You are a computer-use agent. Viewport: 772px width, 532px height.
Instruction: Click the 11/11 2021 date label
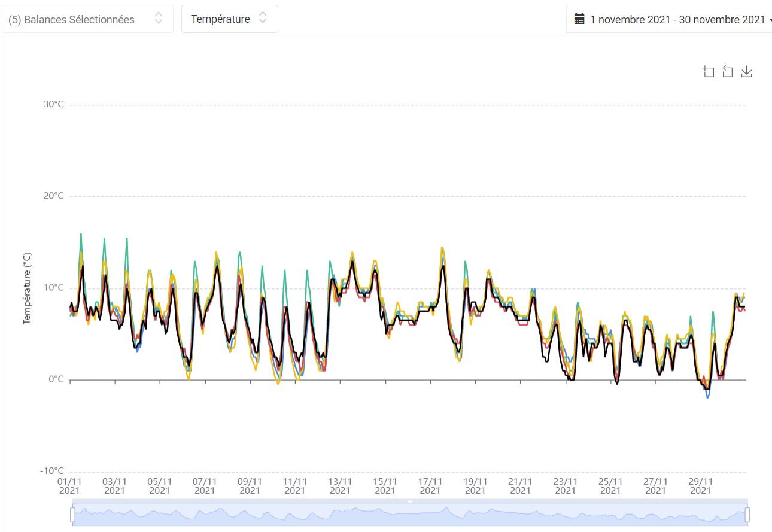point(295,485)
